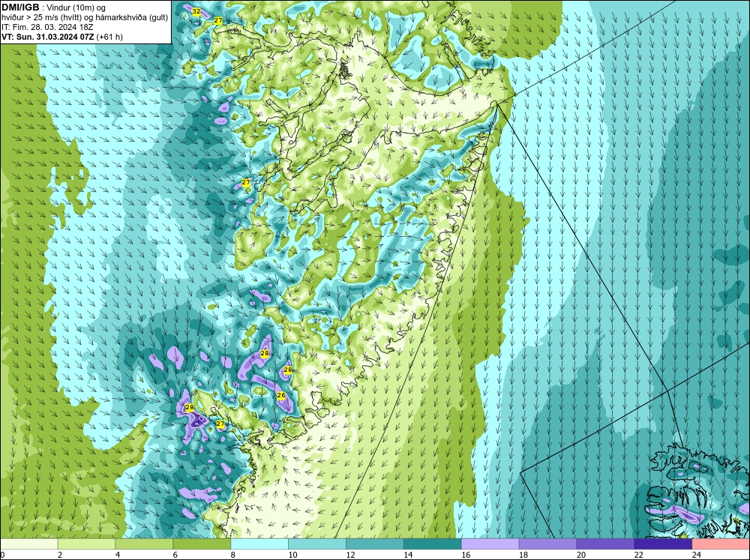This screenshot has width=750, height=560.
Task: Select the 20–22 m/s violet swatch
Action: [605, 544]
